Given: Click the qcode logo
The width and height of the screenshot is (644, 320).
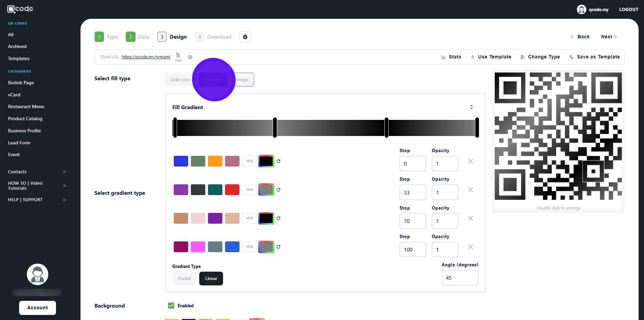Looking at the screenshot, I should [x=20, y=9].
